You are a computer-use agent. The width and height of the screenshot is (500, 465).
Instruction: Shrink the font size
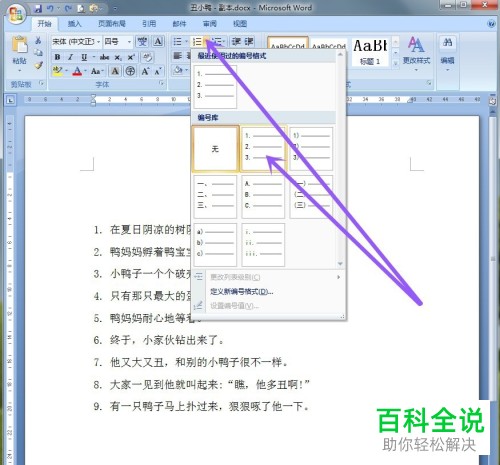tap(158, 71)
